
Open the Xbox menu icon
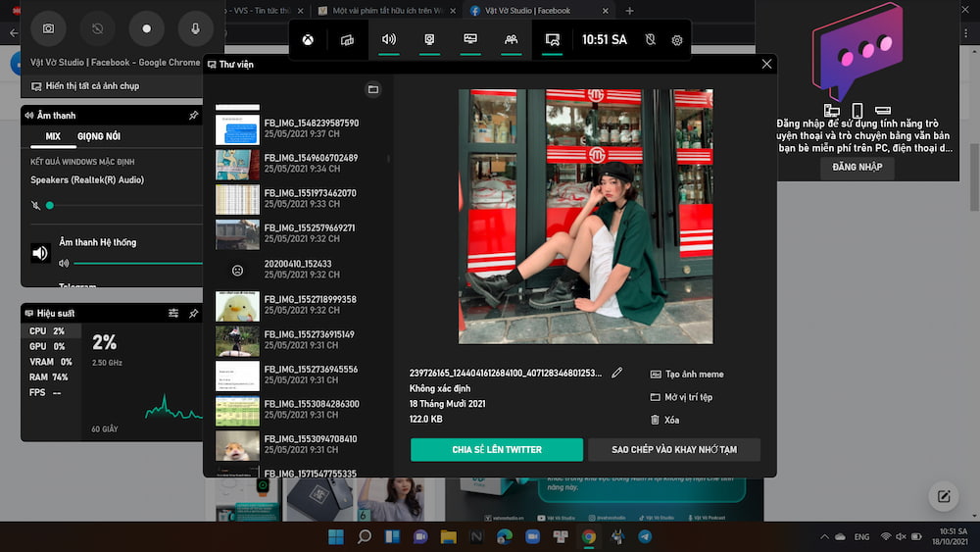click(x=308, y=40)
